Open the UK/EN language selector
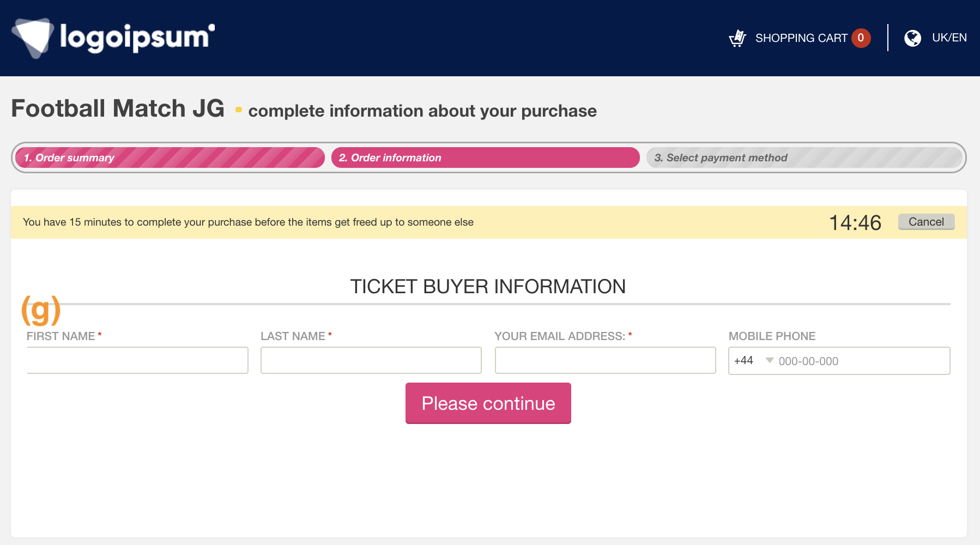Viewport: 980px width, 545px height. coord(949,38)
